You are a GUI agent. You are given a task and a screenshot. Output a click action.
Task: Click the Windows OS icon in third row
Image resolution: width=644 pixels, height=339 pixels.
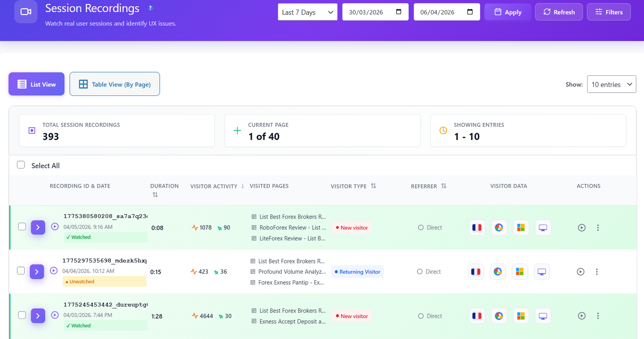[x=521, y=316]
